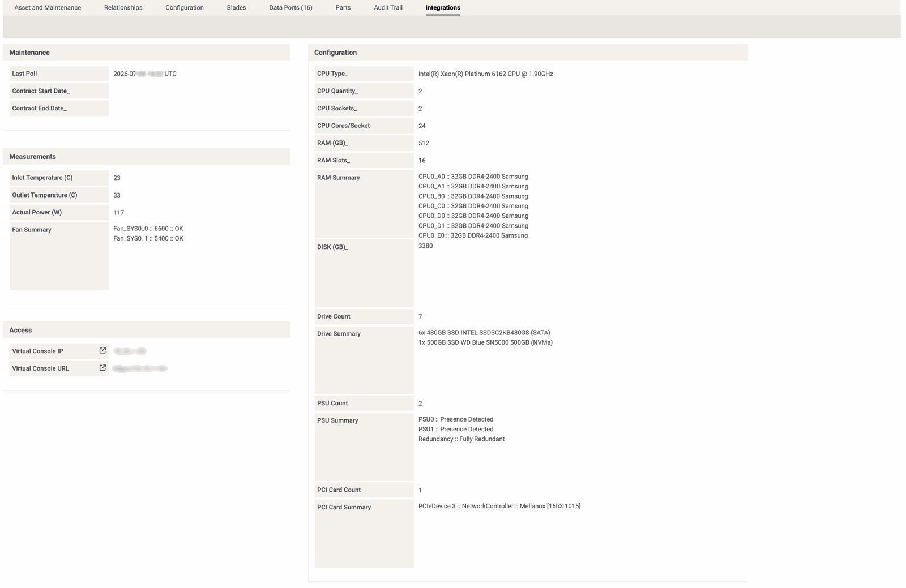Select Redundancy :: Fully Redundant line

point(461,439)
